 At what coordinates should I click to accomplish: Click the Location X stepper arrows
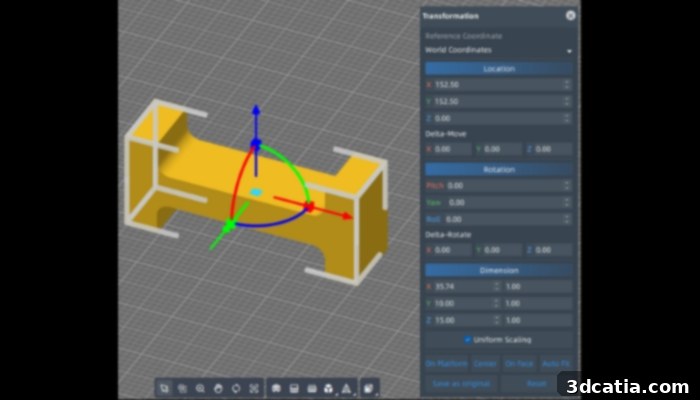point(567,84)
